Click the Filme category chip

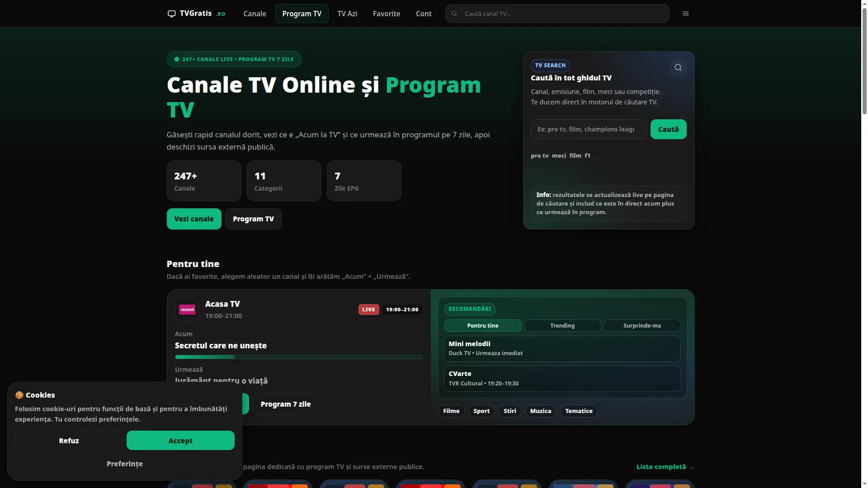pos(451,411)
